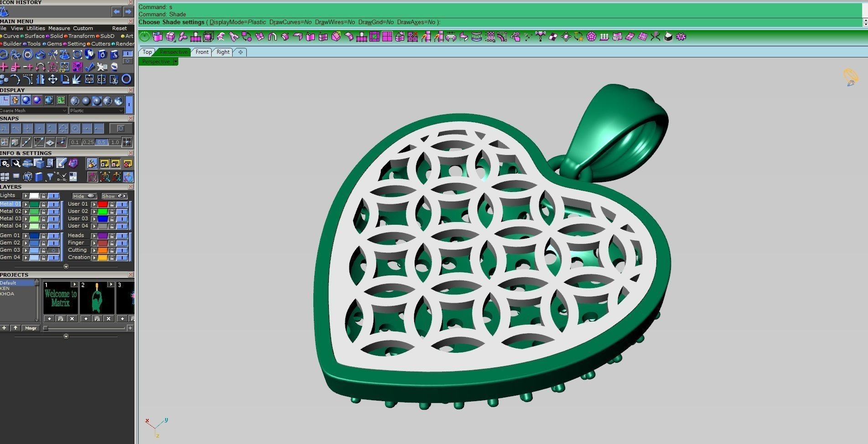Screen dimensions: 868x444
Task: Click the move arrows transform icon
Action: (53, 79)
